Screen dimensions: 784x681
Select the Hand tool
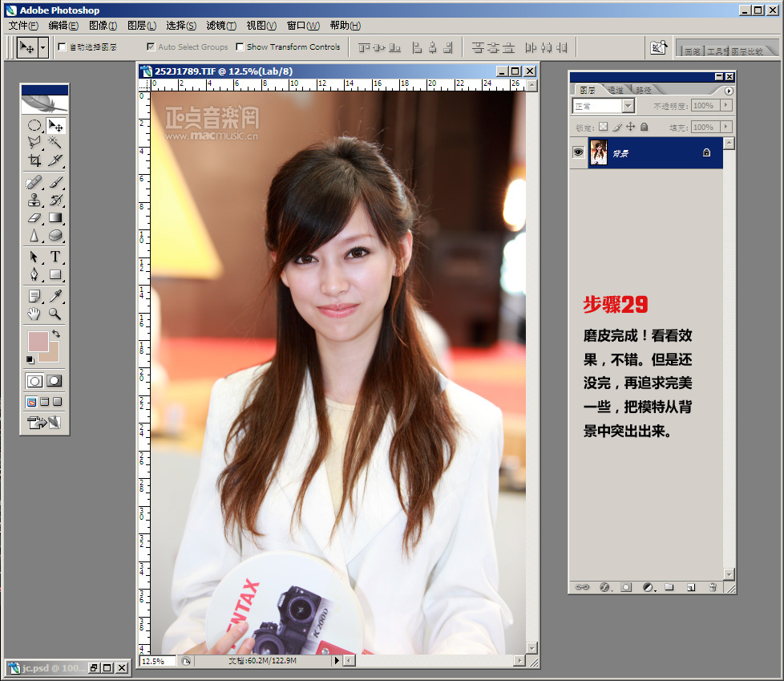pyautogui.click(x=34, y=313)
